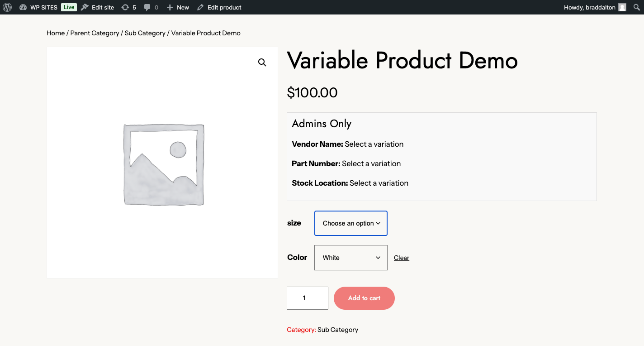Open the size Choose an option dropdown

coord(351,223)
